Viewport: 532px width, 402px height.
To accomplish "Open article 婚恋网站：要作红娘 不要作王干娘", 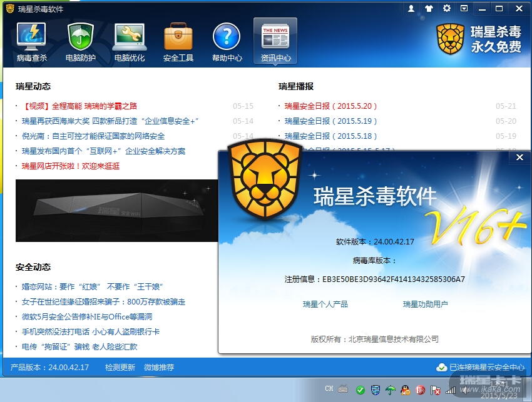I will pyautogui.click(x=92, y=287).
